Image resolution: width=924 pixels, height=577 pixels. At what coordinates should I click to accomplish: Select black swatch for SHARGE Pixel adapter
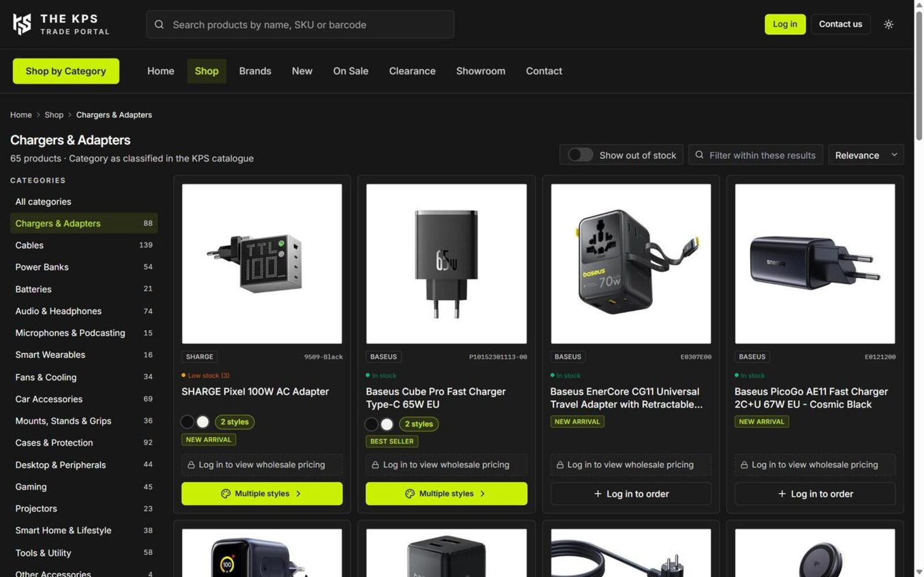[x=187, y=422]
